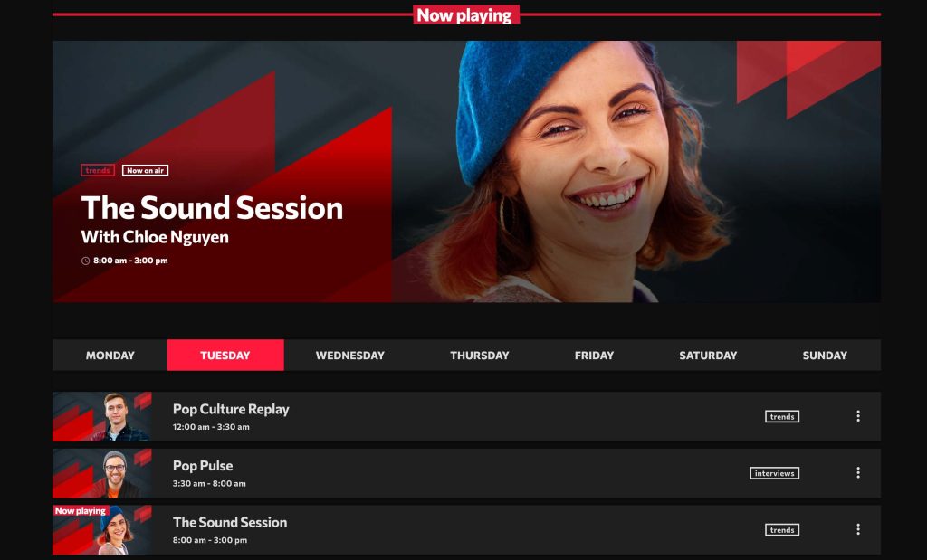The image size is (927, 560).
Task: Select the Tuesday schedule tab
Action: tap(225, 355)
